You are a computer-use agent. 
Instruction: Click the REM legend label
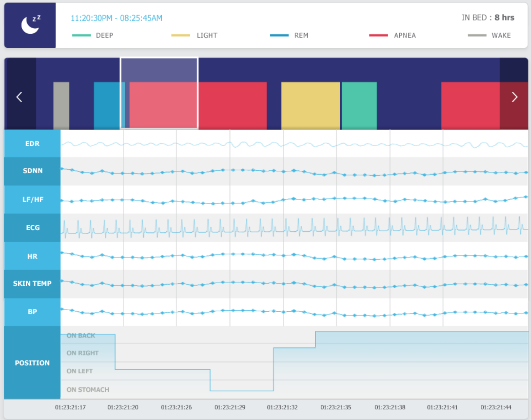301,35
